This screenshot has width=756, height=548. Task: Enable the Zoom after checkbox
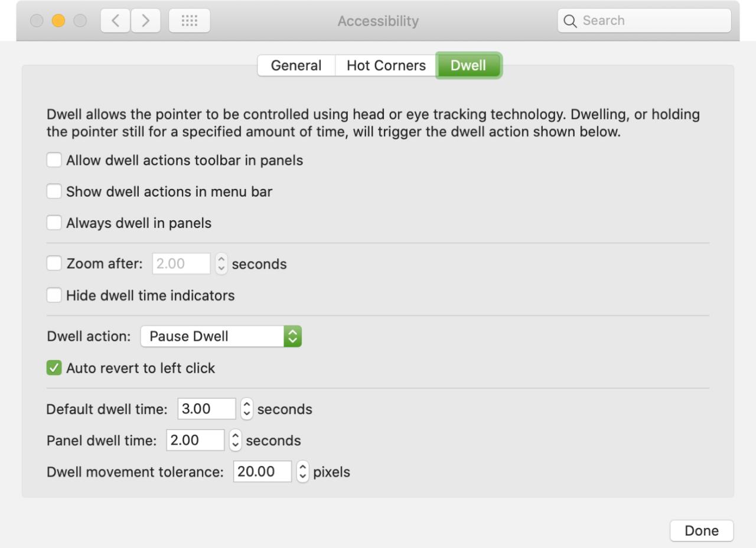[x=54, y=263]
